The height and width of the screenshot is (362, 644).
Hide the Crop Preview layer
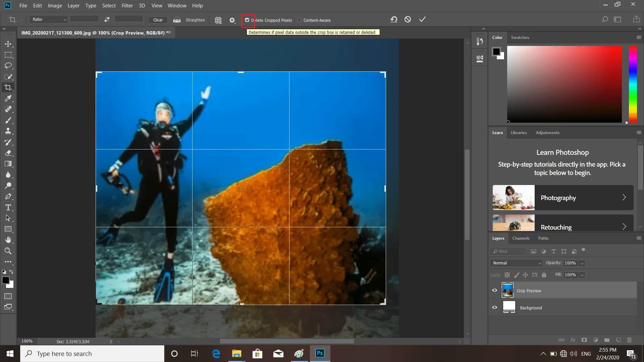tap(494, 290)
